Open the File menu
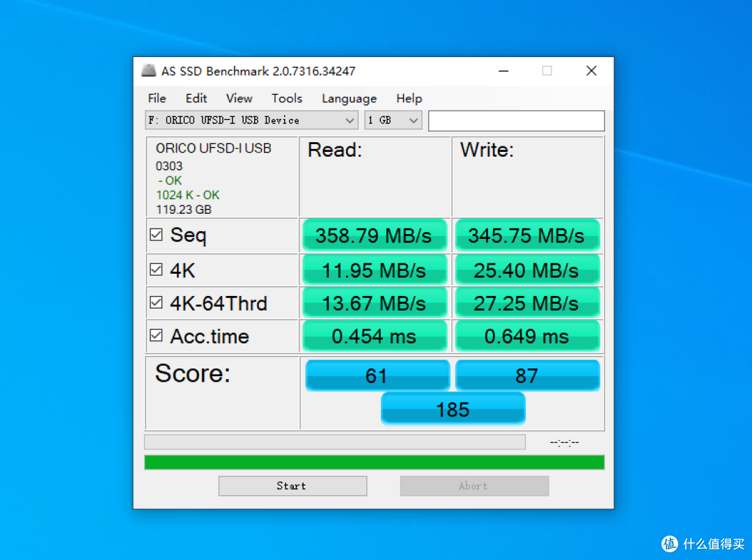Screen dimensions: 752x560 coord(157,98)
